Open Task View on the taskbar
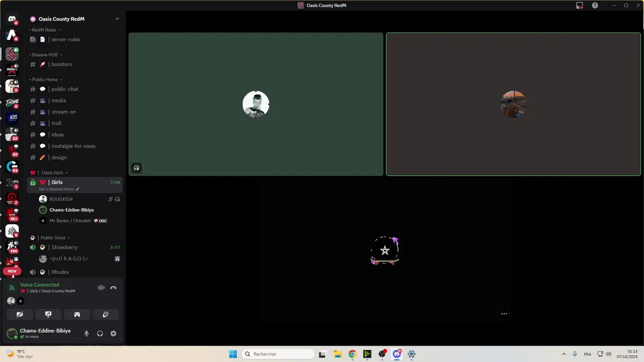The height and width of the screenshot is (362, 644). [x=322, y=354]
